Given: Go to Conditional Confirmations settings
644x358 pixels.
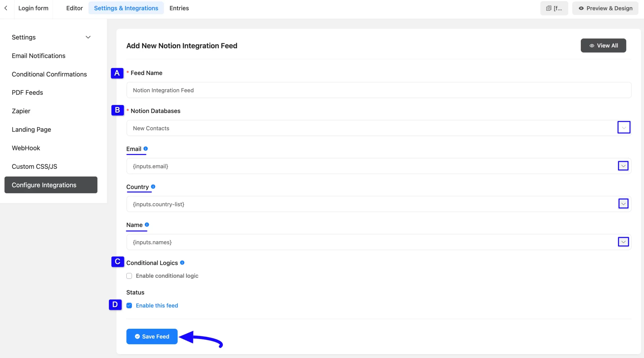Looking at the screenshot, I should 49,74.
